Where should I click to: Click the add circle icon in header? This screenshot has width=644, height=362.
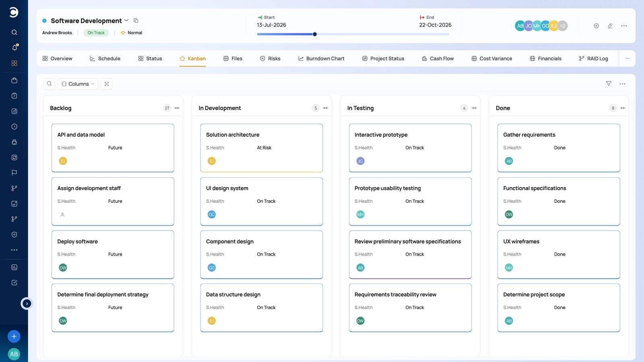(x=597, y=26)
